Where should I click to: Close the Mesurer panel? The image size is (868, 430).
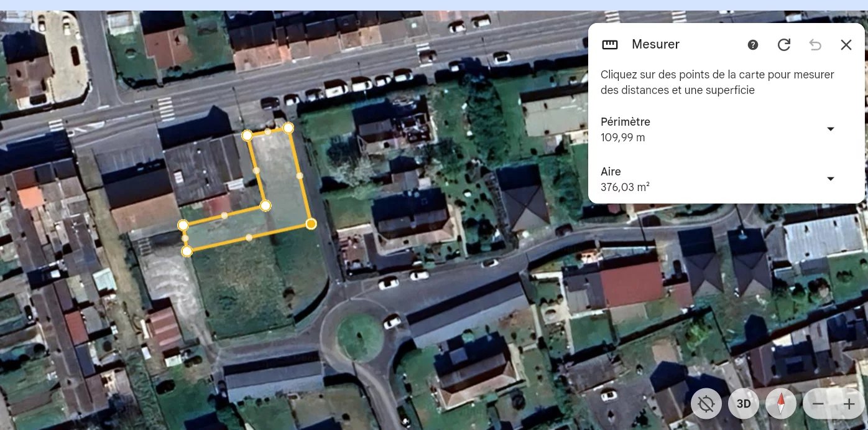coord(846,45)
